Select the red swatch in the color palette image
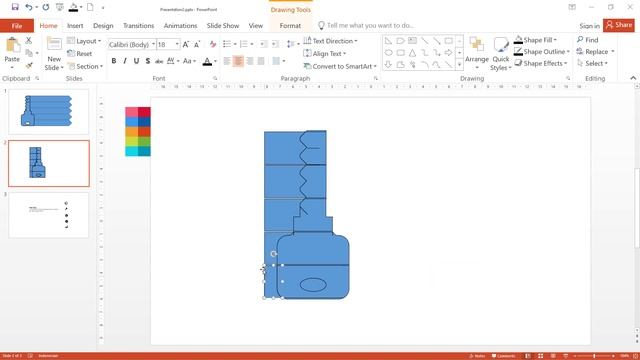This screenshot has width=640, height=360. coord(144,112)
